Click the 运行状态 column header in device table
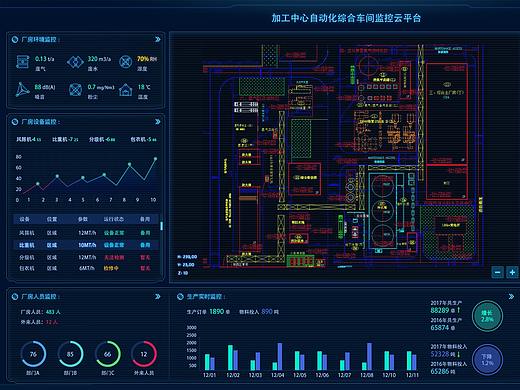This screenshot has width=520, height=390. [114, 219]
